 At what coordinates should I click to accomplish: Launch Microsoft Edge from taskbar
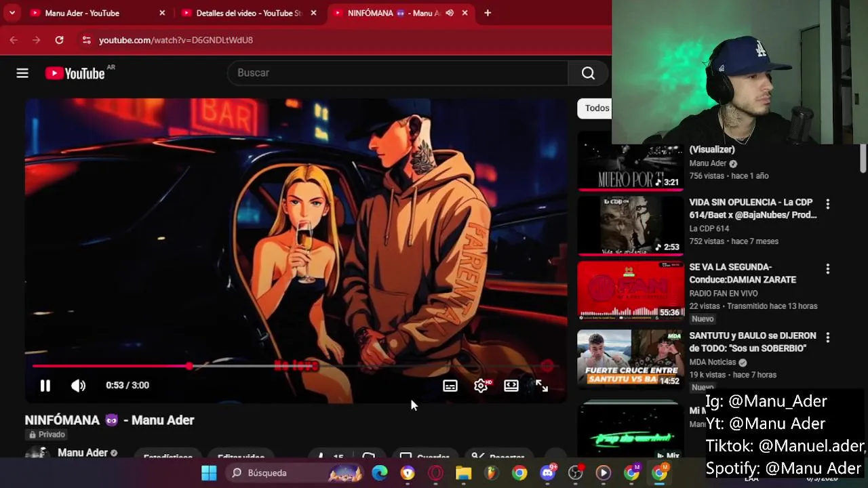[x=380, y=473]
